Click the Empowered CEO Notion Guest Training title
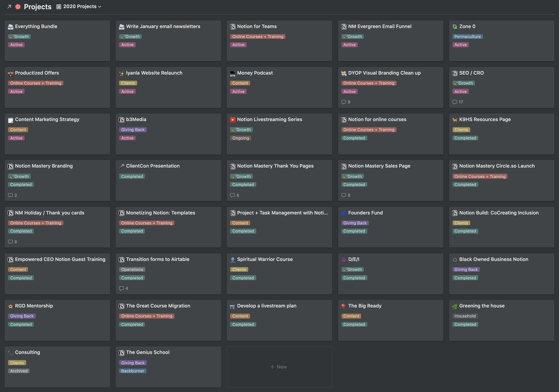Screen dimensions: 559x392 click(60, 259)
